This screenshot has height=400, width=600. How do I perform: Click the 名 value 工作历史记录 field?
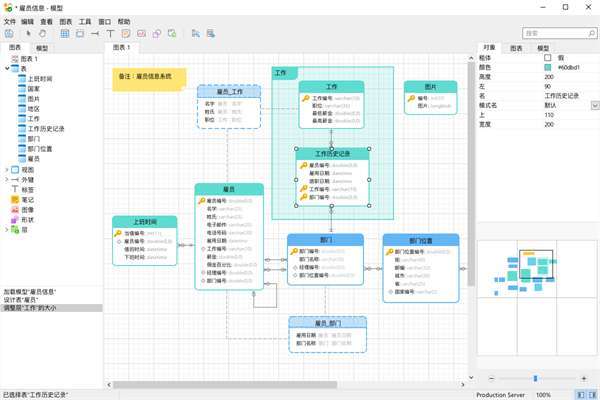pos(562,96)
